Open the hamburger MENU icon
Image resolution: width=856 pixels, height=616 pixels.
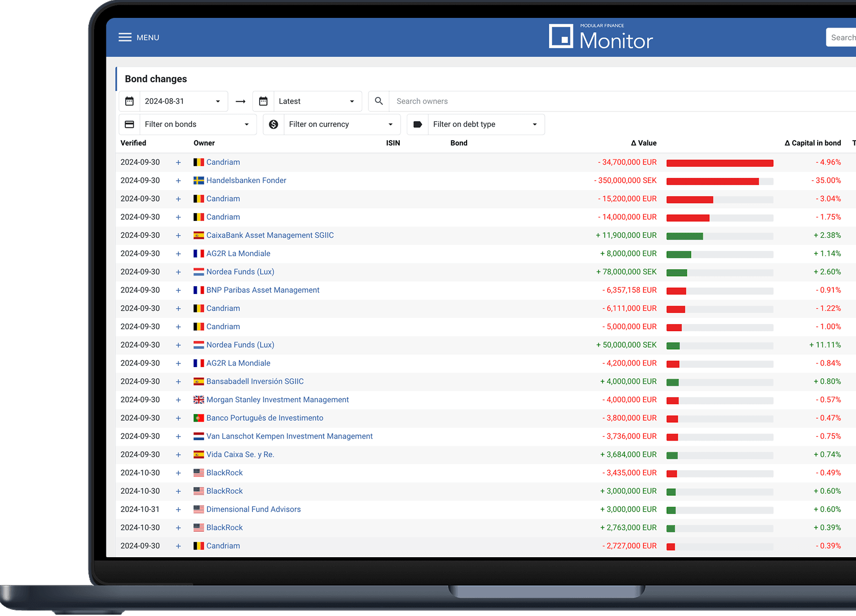click(125, 37)
